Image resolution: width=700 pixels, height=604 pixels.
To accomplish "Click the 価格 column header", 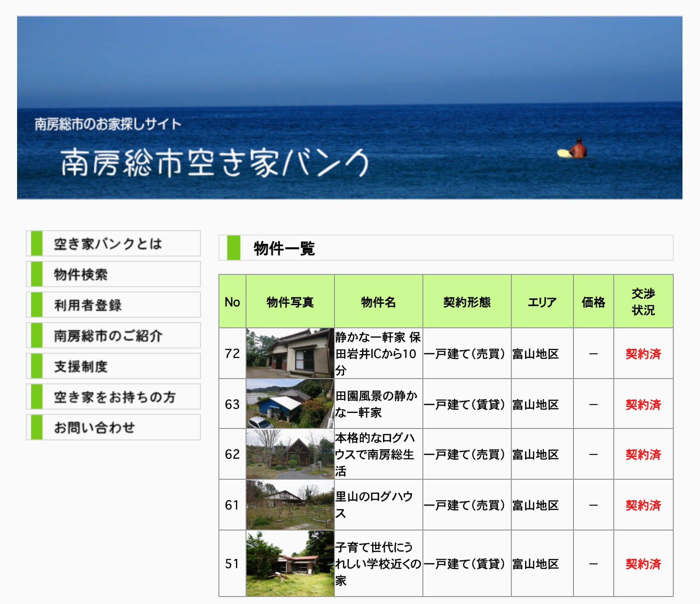I will pos(594,302).
